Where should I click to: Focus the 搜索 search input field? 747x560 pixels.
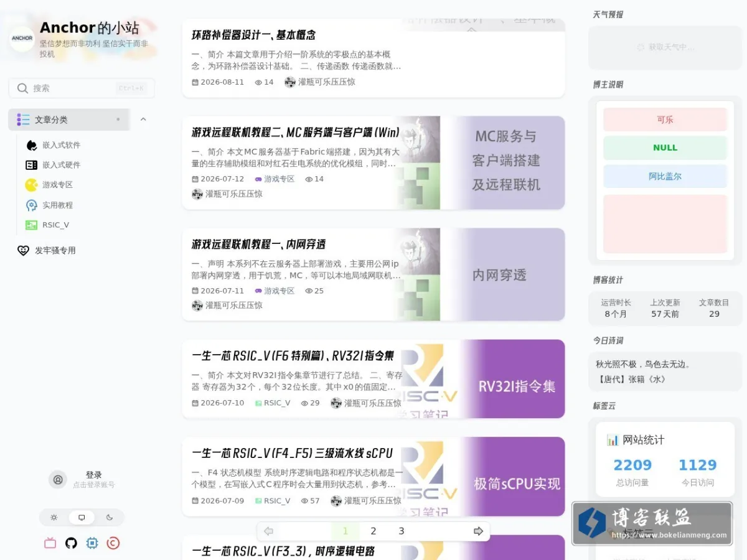[82, 88]
